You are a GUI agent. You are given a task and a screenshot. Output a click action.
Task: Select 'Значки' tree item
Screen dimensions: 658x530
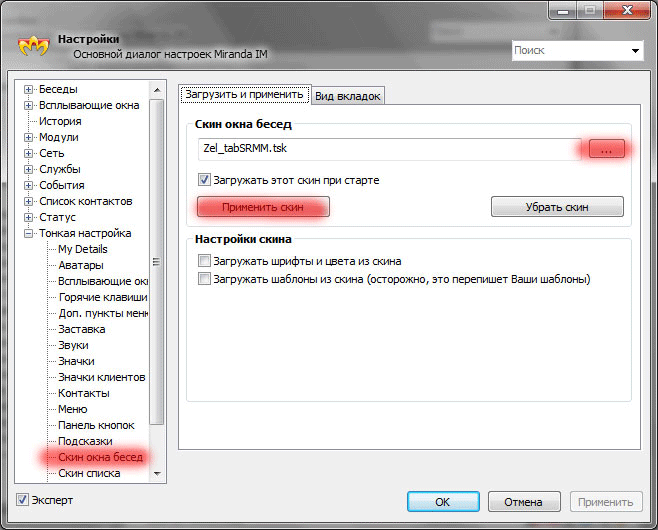pos(76,361)
